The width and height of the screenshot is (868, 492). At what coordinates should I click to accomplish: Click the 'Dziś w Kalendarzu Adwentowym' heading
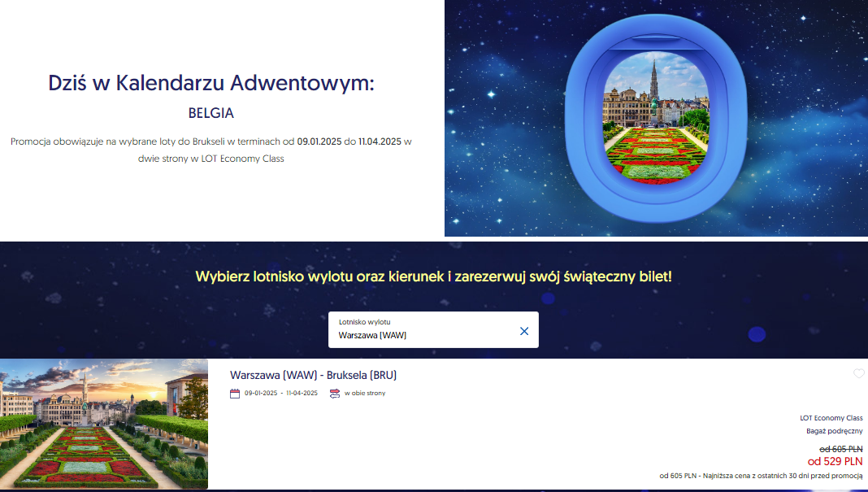(x=211, y=83)
